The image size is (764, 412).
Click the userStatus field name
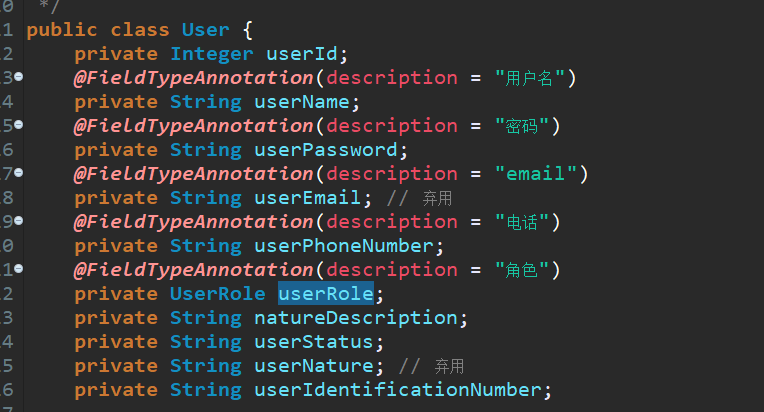[314, 342]
